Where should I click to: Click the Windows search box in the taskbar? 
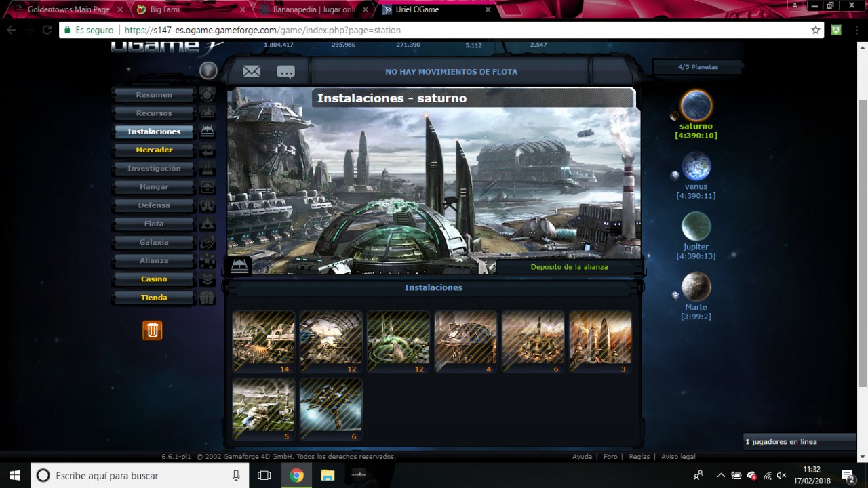(139, 475)
